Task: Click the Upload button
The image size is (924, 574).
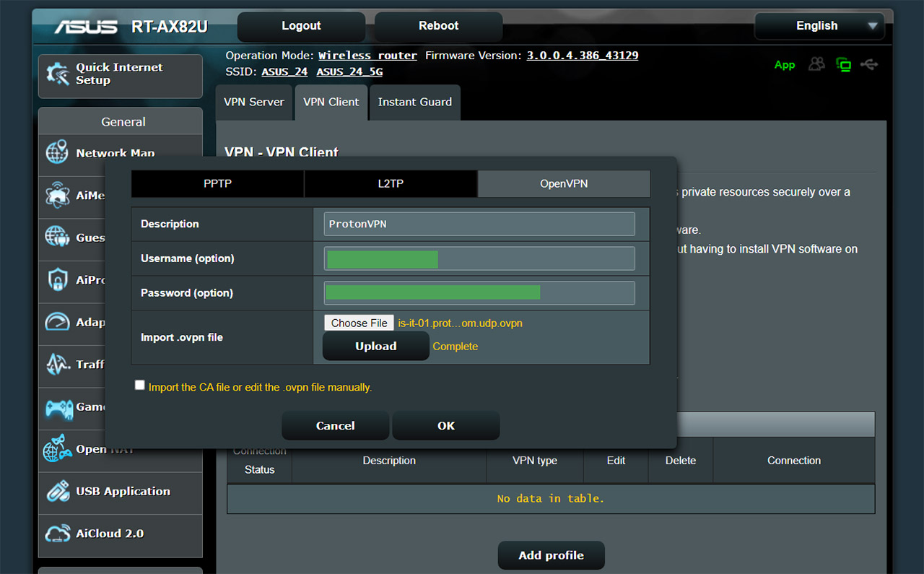Action: (x=376, y=346)
